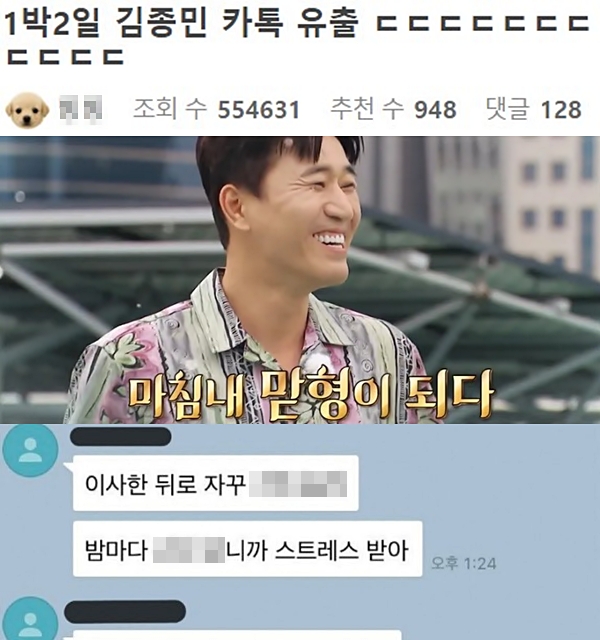Open the blurred author username
The image size is (600, 640).
80,109
